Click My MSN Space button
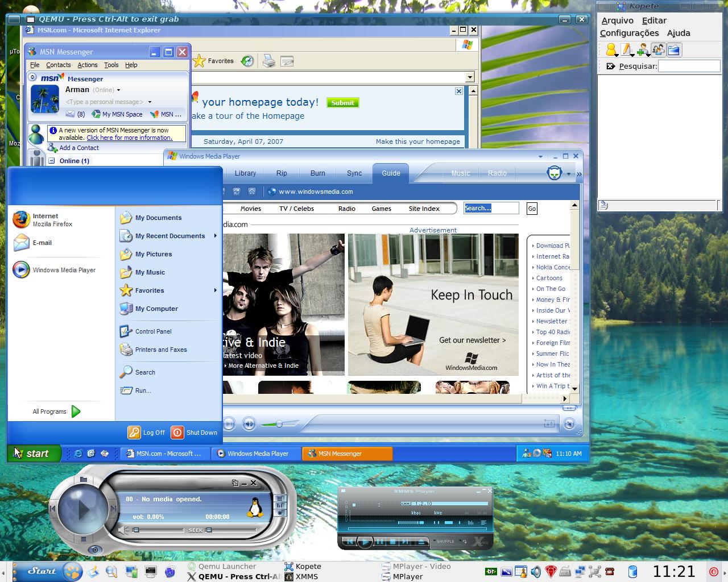This screenshot has width=728, height=582. (x=117, y=114)
